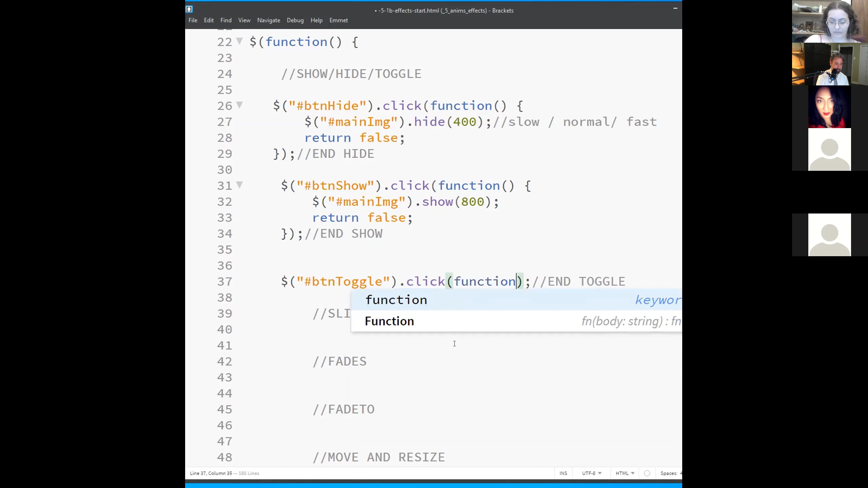Select the woman in red video thumbnail
868x488 pixels.
click(830, 107)
